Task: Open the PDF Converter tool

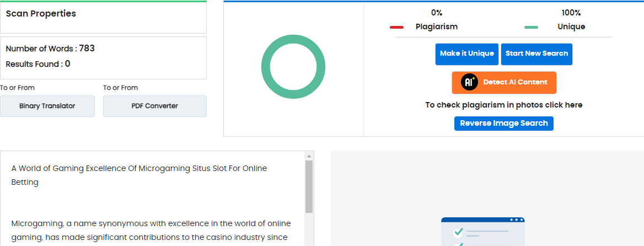Action: point(155,106)
